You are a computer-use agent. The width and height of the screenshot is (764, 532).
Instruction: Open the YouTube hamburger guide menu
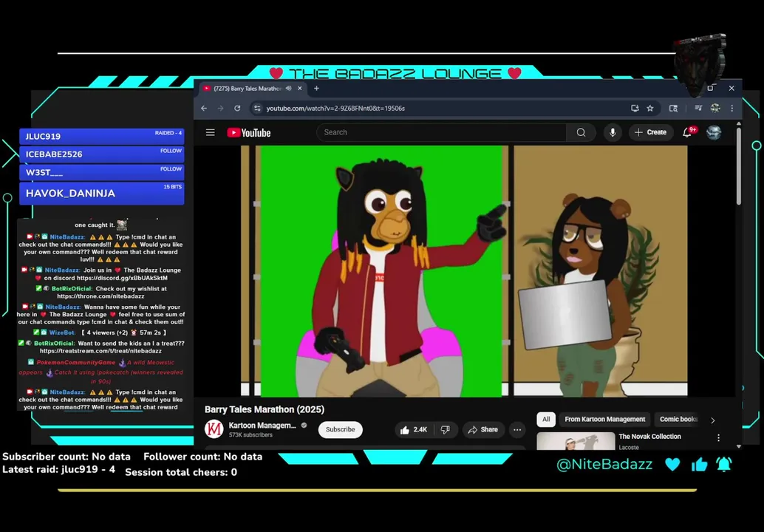(210, 132)
